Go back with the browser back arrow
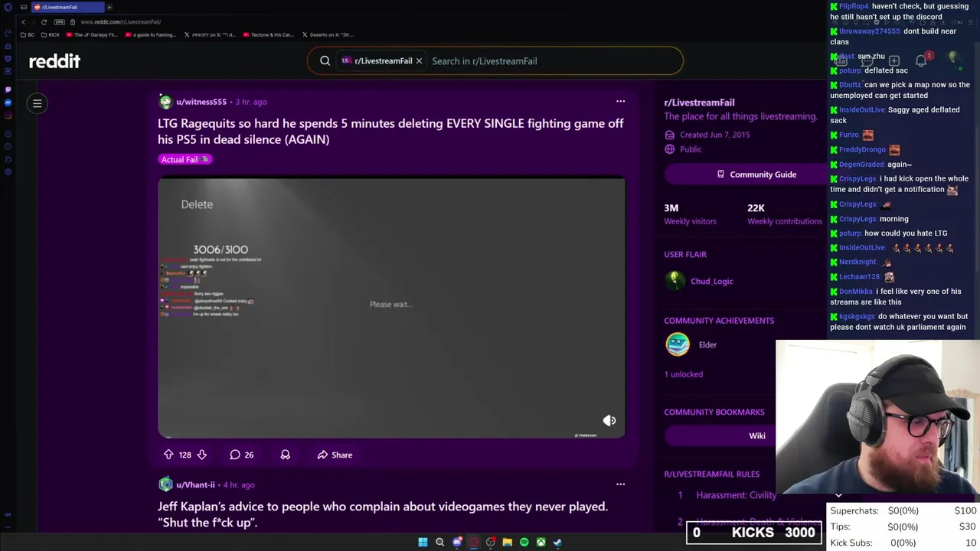The width and height of the screenshot is (980, 551). point(23,22)
